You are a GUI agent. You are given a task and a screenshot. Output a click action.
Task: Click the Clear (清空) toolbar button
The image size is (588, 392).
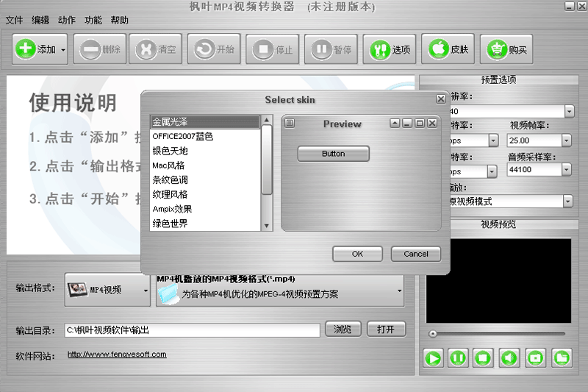tap(156, 49)
